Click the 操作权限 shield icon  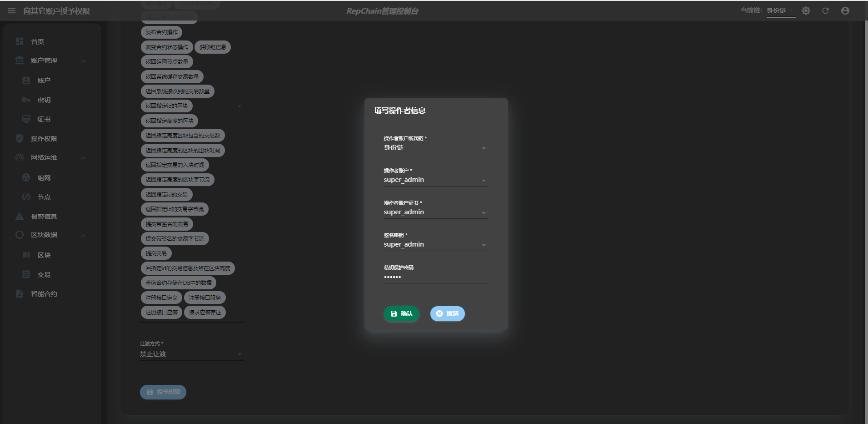(20, 138)
